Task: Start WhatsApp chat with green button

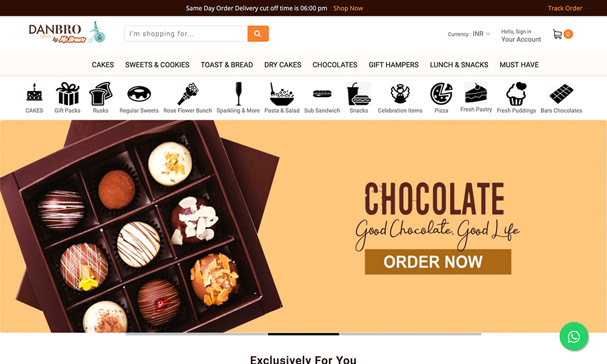Action: pyautogui.click(x=574, y=337)
